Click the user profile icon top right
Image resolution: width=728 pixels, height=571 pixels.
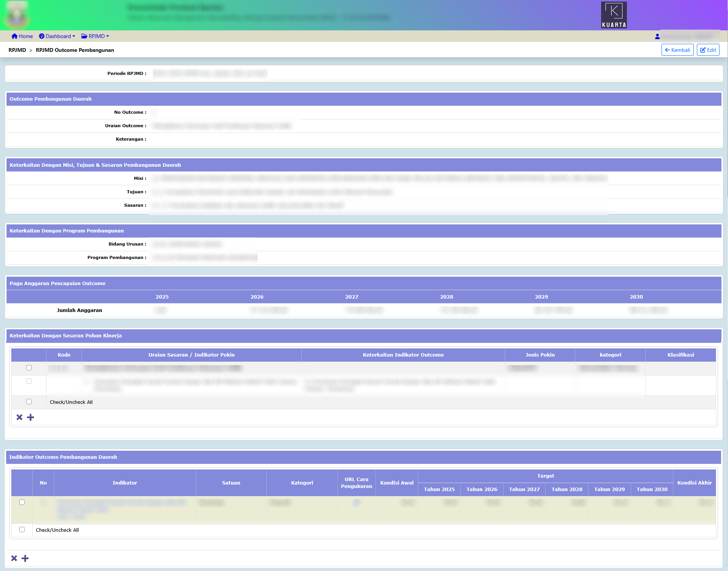click(x=657, y=36)
